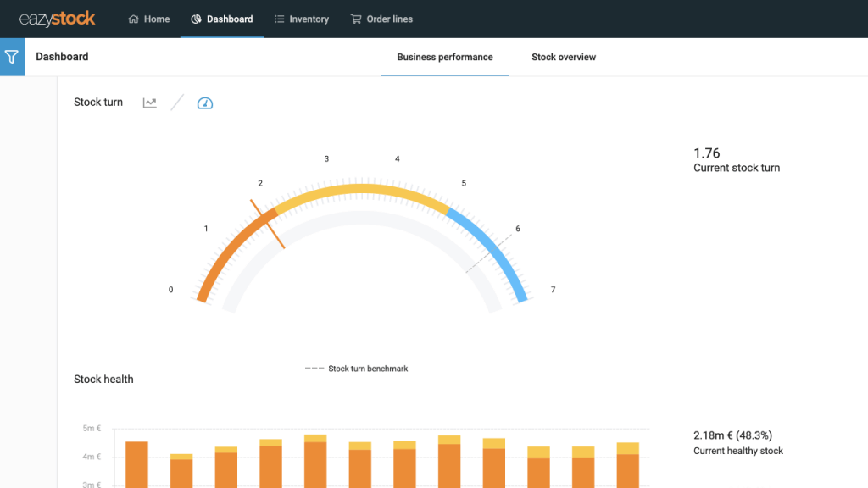Select the Business performance tab
Viewport: 868px width, 488px height.
click(x=445, y=57)
